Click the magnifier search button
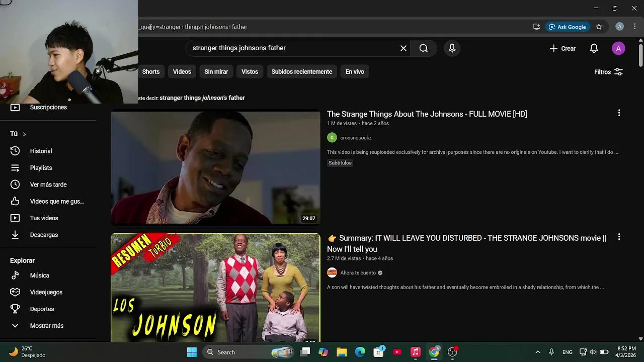 424,48
